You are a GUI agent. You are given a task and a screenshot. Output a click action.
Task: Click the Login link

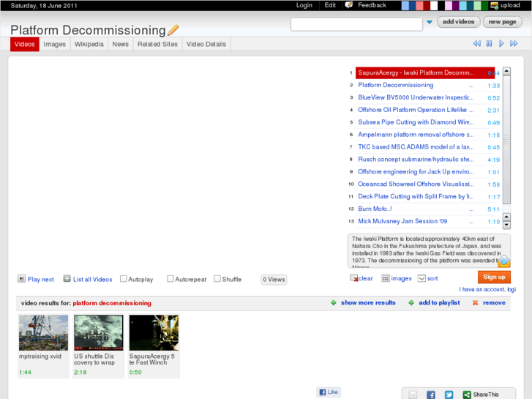304,5
